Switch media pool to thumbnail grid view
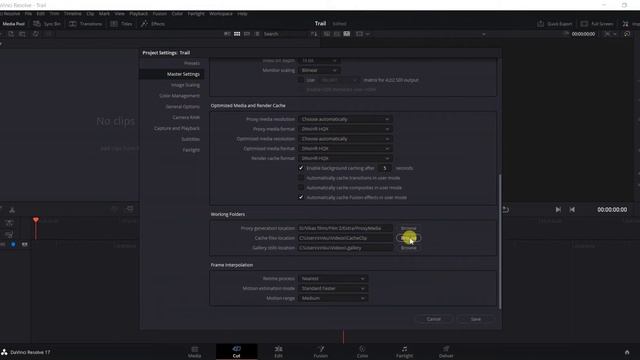This screenshot has width=640, height=360. [237, 34]
